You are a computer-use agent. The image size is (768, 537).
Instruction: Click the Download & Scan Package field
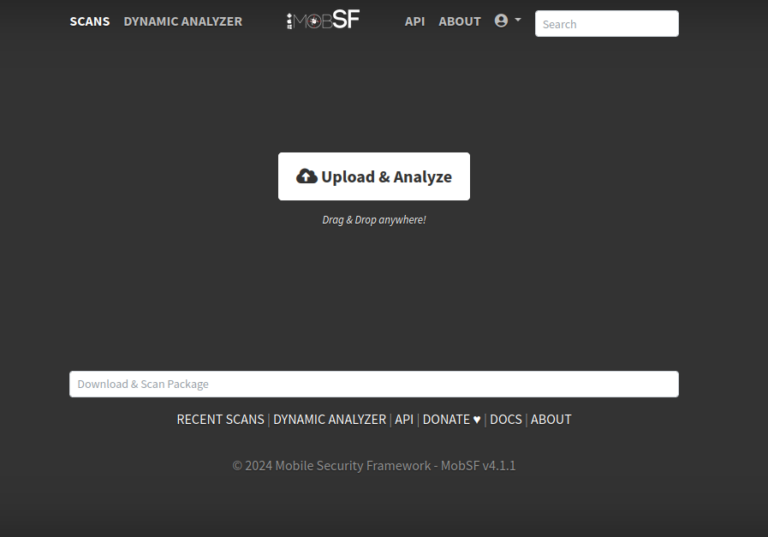374,384
